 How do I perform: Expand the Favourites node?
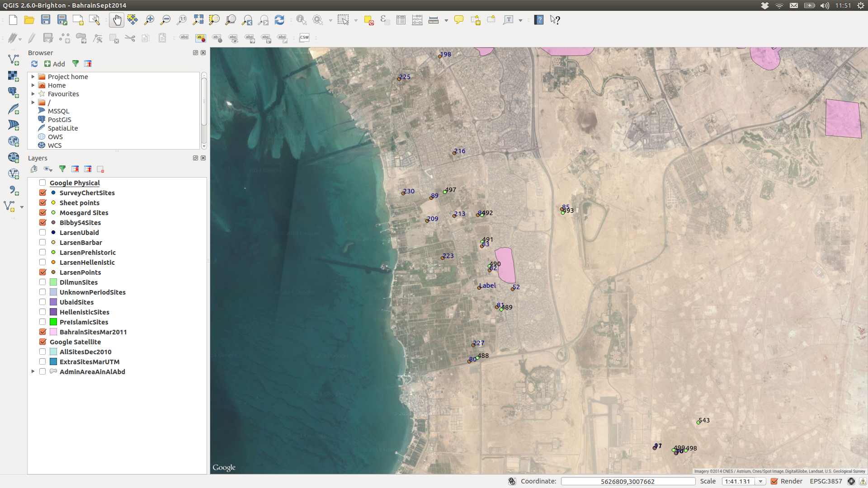33,94
